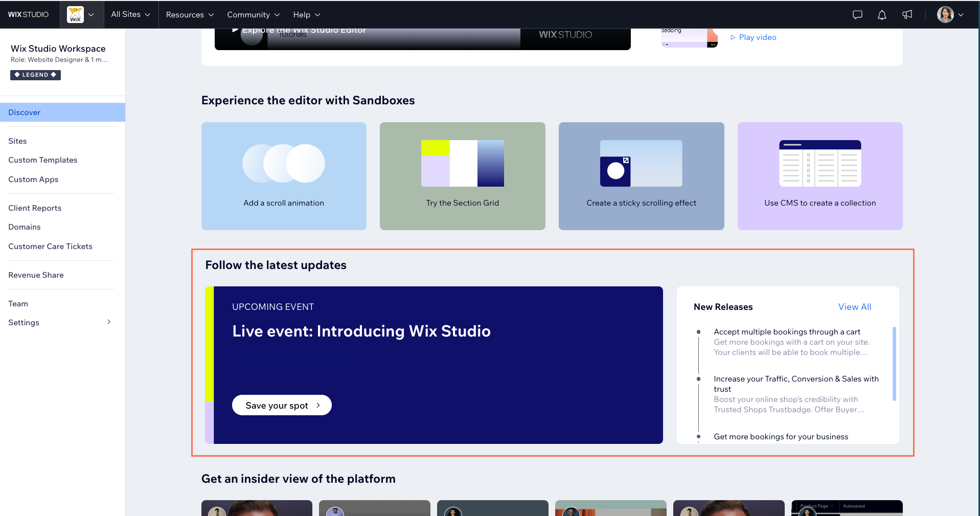Click the Save your spot button
The height and width of the screenshot is (516, 980).
point(282,405)
